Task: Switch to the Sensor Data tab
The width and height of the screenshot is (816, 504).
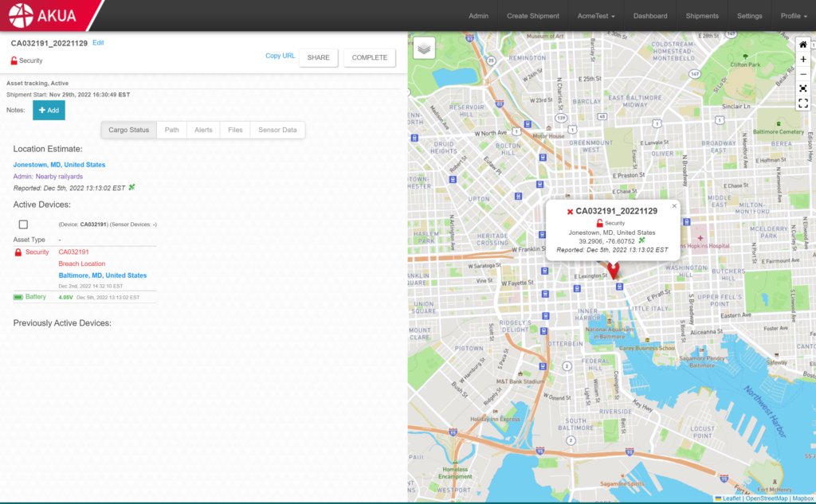Action: coord(277,130)
